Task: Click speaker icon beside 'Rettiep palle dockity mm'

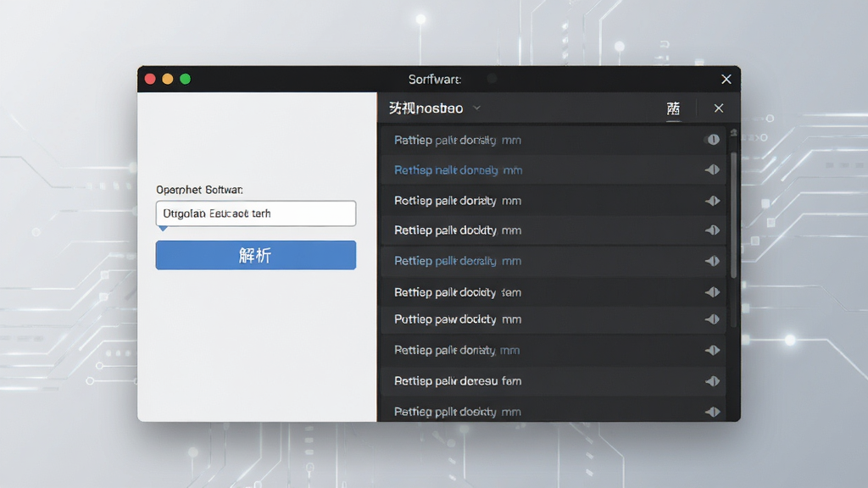Action: 712,230
